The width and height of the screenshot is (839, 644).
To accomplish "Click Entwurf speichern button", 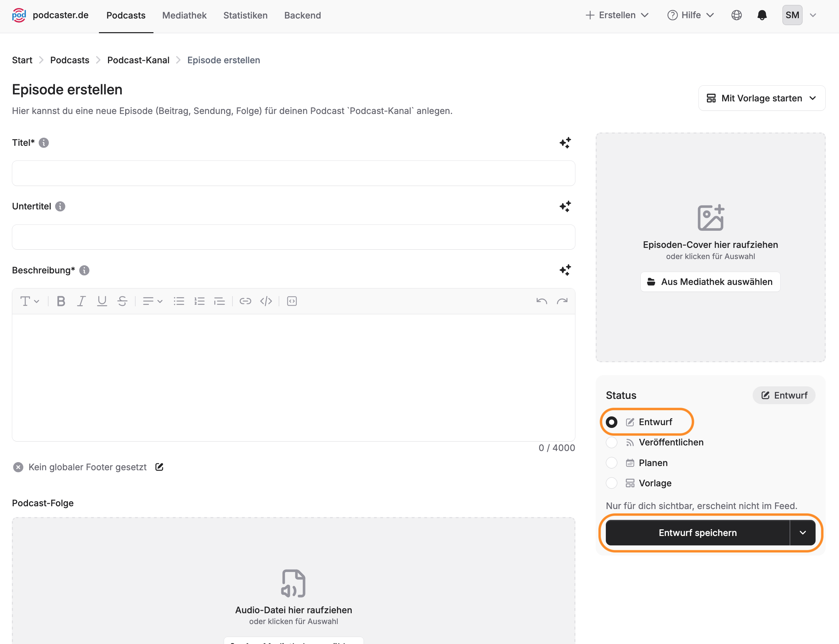I will 697,533.
